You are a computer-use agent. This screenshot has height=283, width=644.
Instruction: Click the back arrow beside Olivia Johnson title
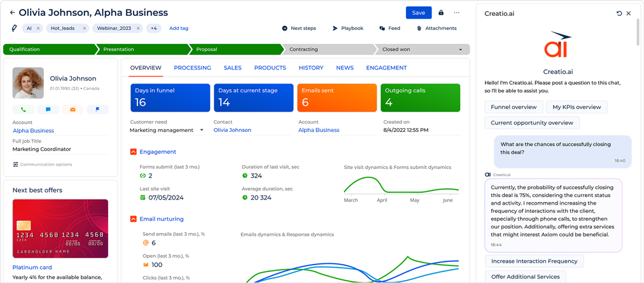pos(12,13)
